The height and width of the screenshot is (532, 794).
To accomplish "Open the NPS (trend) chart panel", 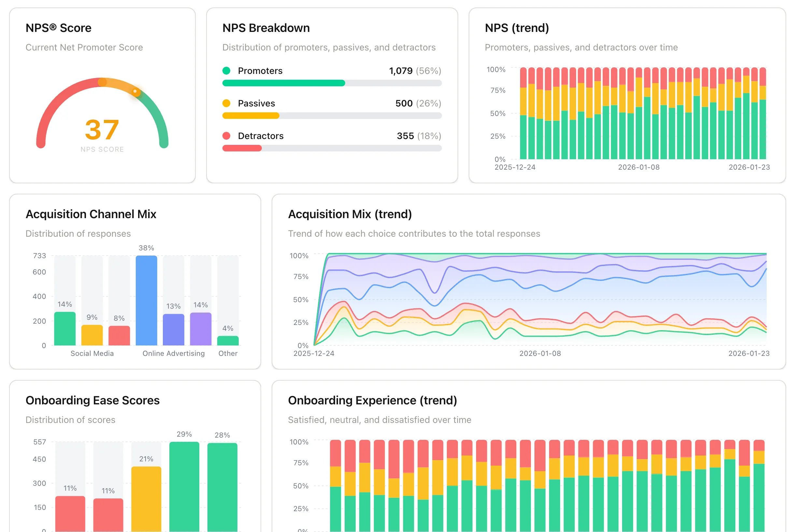I will point(517,28).
